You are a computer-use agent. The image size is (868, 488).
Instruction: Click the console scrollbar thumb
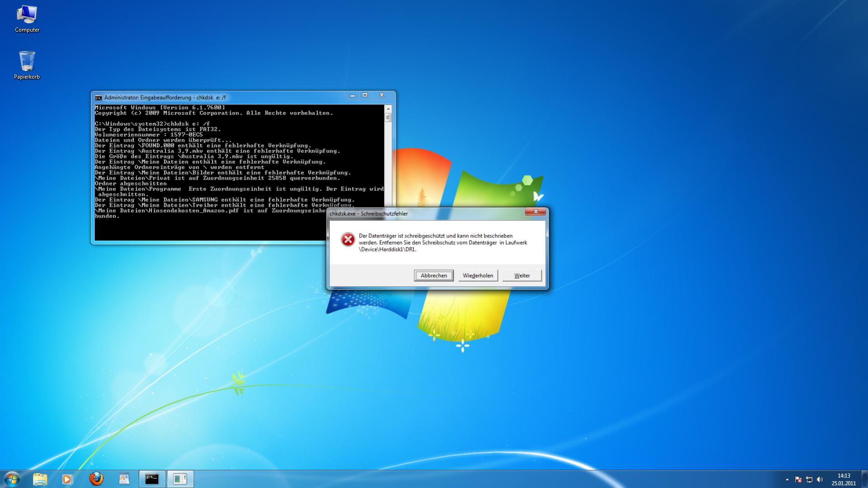[388, 118]
